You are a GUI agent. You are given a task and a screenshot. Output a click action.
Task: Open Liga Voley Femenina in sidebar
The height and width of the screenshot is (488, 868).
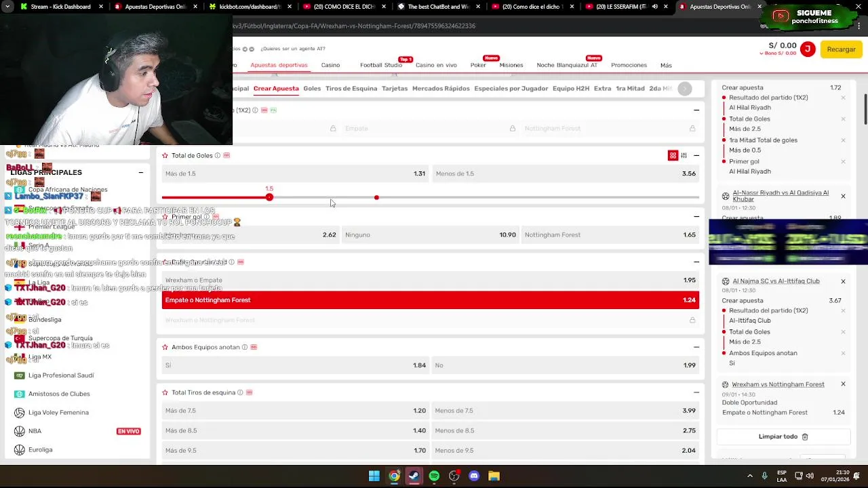[x=58, y=413]
